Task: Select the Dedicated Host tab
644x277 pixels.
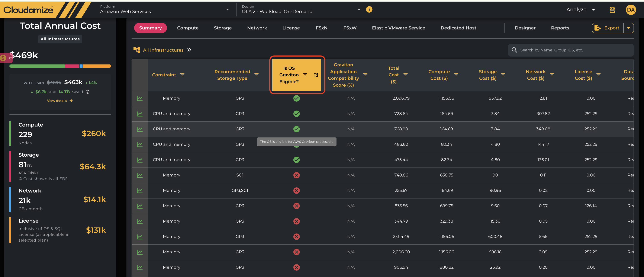Action: click(x=458, y=28)
